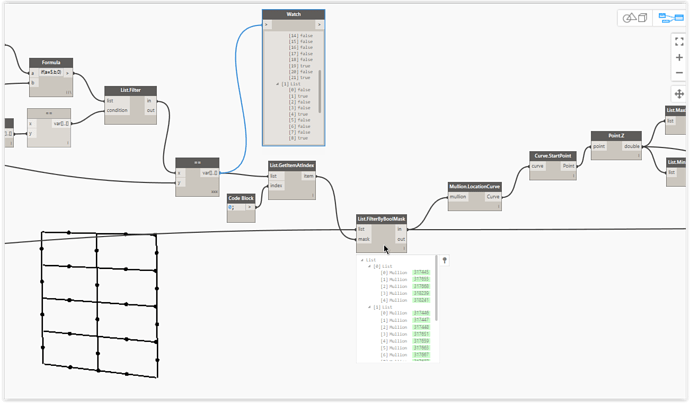Click the Watch node output port arrow
The height and width of the screenshot is (403, 690).
[319, 25]
